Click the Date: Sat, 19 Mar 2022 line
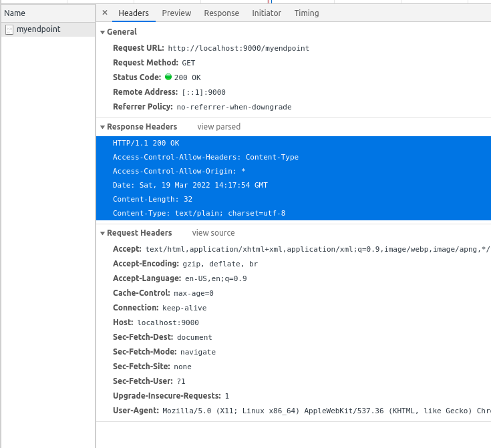This screenshot has height=448, width=491. 190,186
